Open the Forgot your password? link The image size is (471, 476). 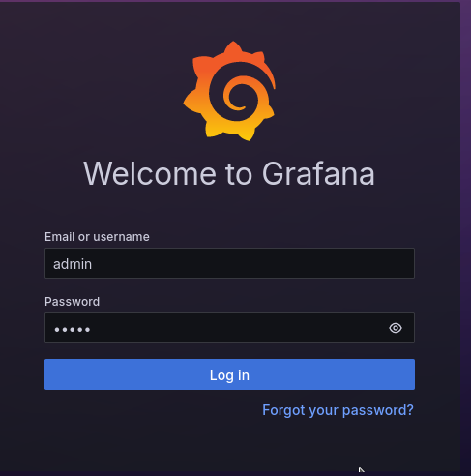338,410
